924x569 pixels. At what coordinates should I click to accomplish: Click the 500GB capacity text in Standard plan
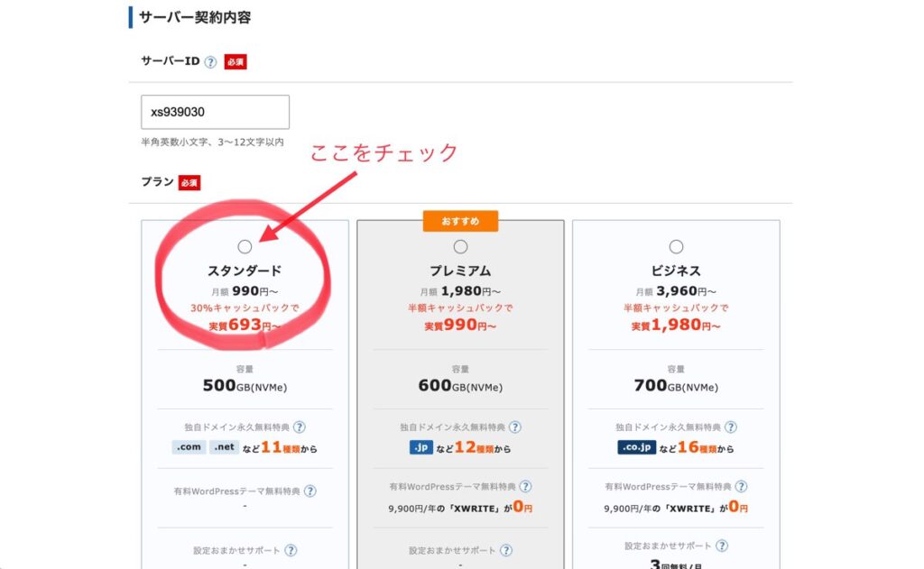coord(245,386)
